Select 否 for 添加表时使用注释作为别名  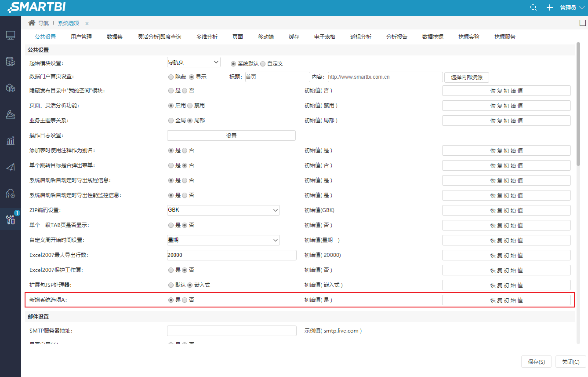185,150
